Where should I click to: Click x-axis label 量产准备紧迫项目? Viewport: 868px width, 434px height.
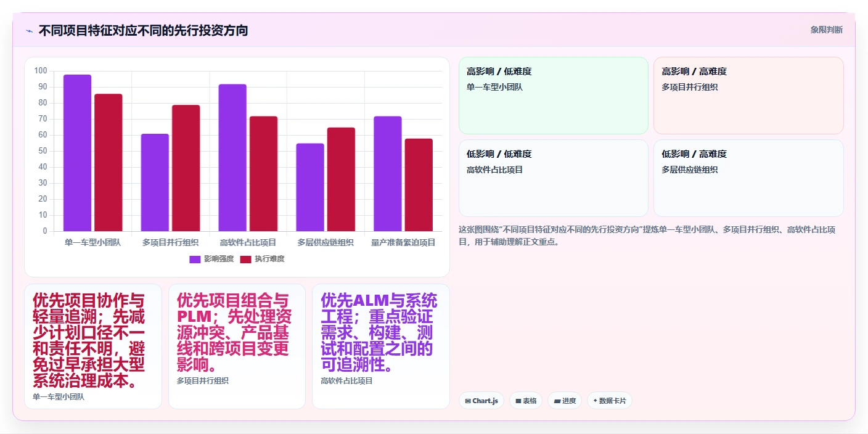click(403, 242)
